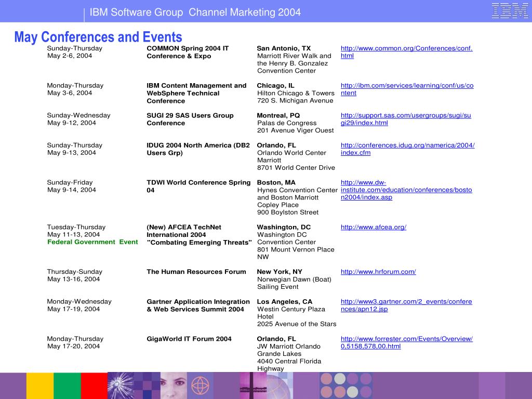Click the green 'Federal Government Event' label
This screenshot has height=399, width=532.
click(x=92, y=242)
